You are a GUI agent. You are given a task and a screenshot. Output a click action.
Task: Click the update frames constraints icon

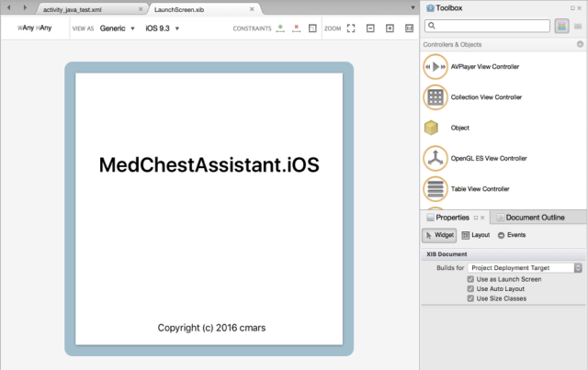[312, 28]
